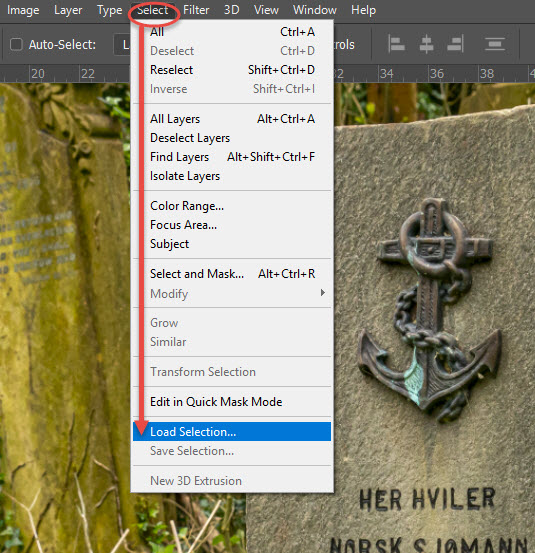Viewport: 535px width, 553px height.
Task: Click the Align Horizontal Centers icon
Action: (x=426, y=44)
